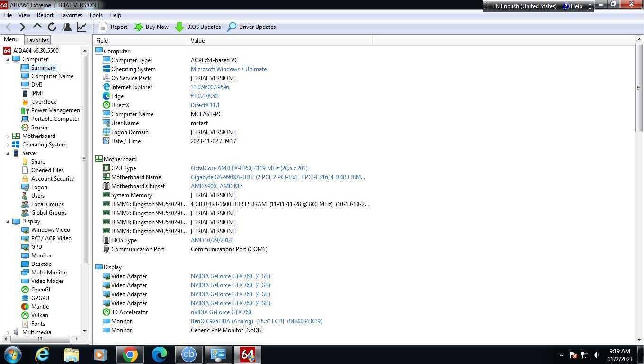Screen dimensions: 644x364
Task: Select Opened Files in tree
Action: 47,170
